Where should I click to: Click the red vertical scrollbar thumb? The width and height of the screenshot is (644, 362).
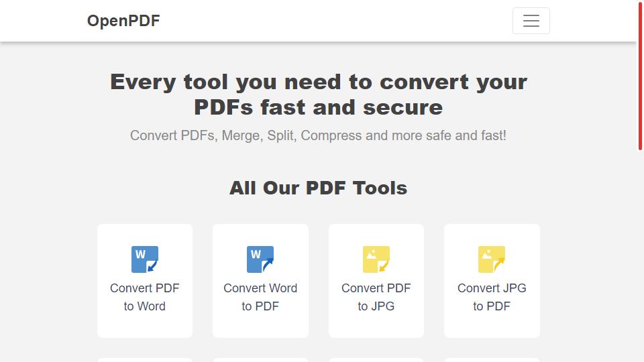pyautogui.click(x=640, y=76)
